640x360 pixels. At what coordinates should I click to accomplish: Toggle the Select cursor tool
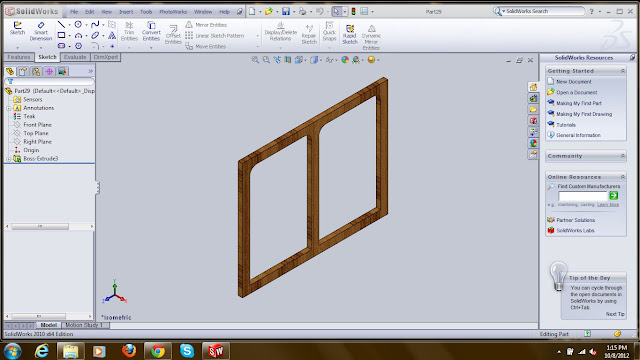coord(336,11)
